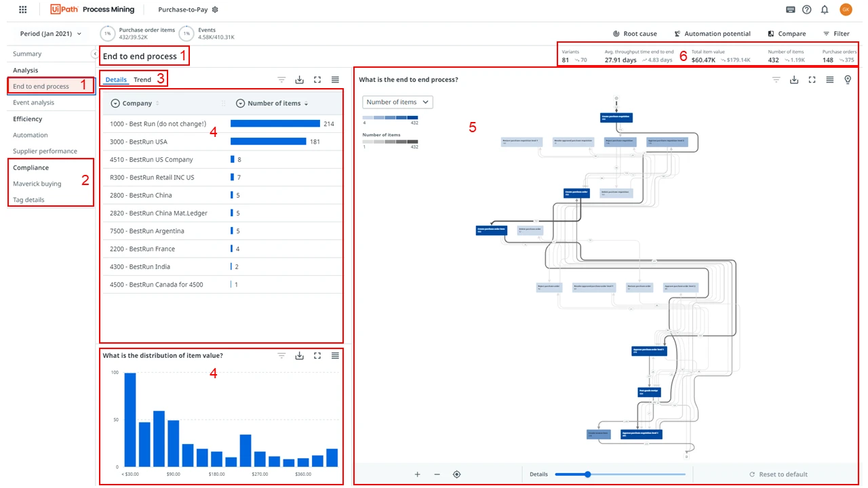868x488 pixels.
Task: Download the item value distribution chart
Action: pyautogui.click(x=299, y=355)
